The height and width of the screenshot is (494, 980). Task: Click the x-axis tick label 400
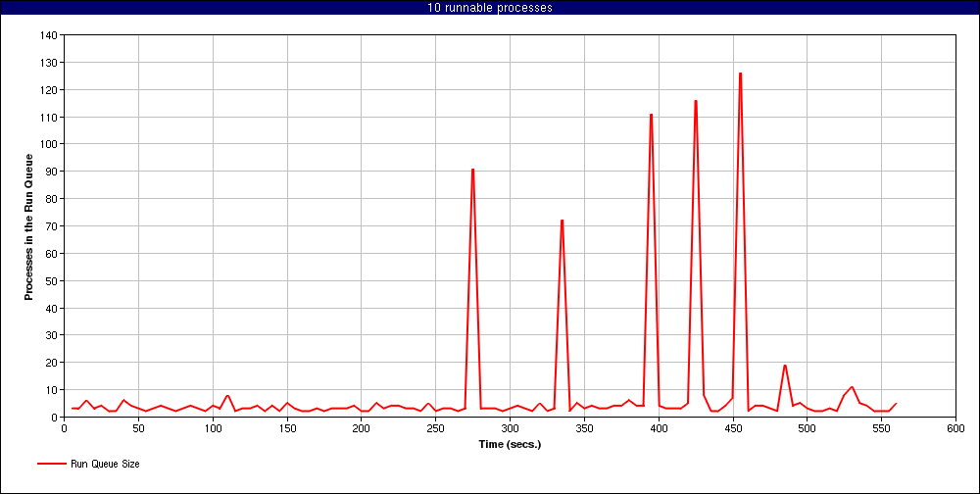pyautogui.click(x=659, y=428)
